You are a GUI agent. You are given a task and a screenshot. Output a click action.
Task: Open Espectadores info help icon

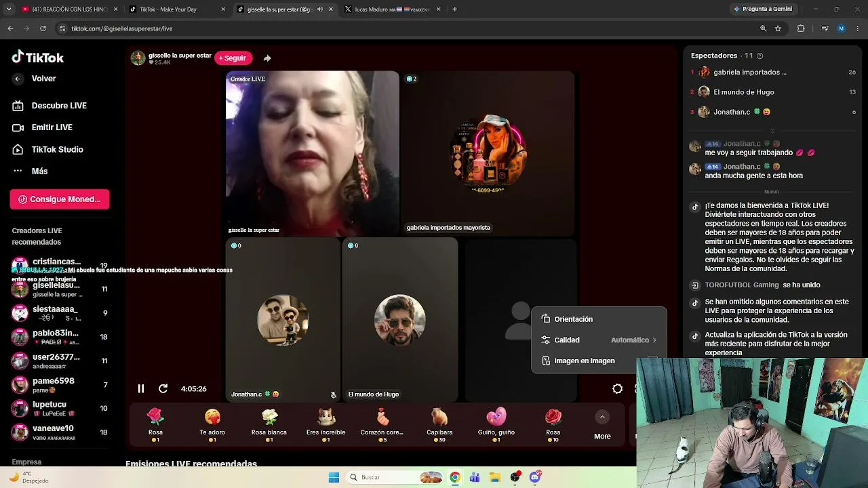(759, 56)
